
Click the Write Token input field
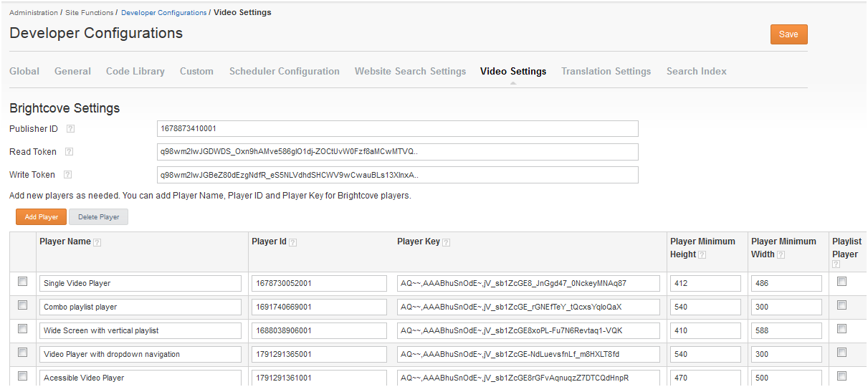click(x=397, y=175)
